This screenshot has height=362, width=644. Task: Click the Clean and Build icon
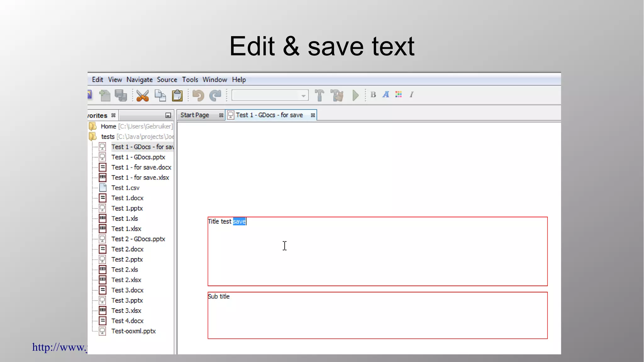[x=337, y=95]
